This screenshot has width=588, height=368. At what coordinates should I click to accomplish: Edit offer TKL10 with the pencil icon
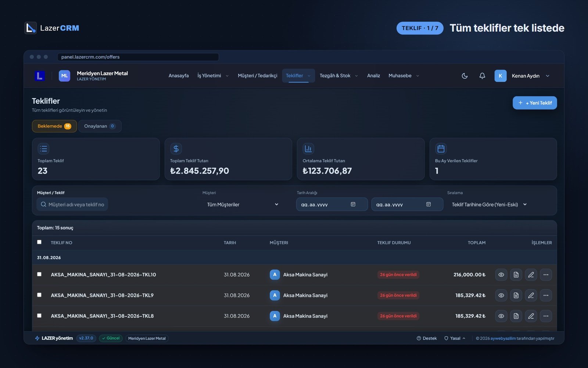[x=531, y=275]
